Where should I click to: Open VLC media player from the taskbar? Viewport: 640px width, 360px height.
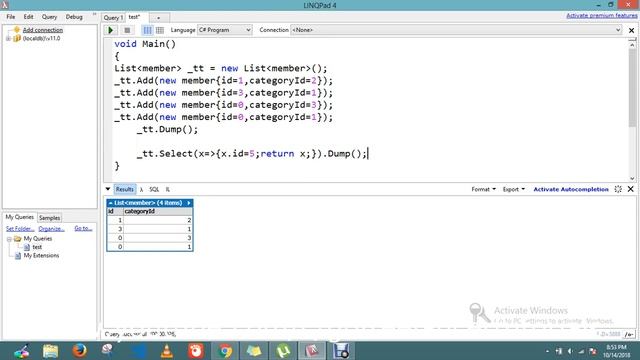point(167,351)
